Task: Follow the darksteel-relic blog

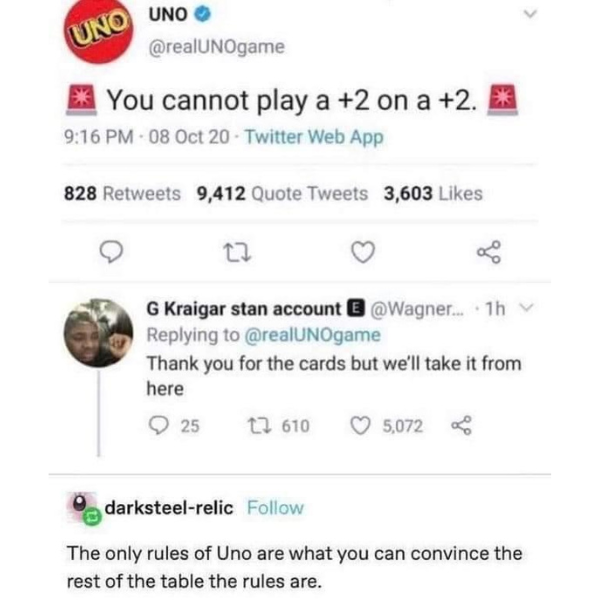Action: tap(275, 508)
